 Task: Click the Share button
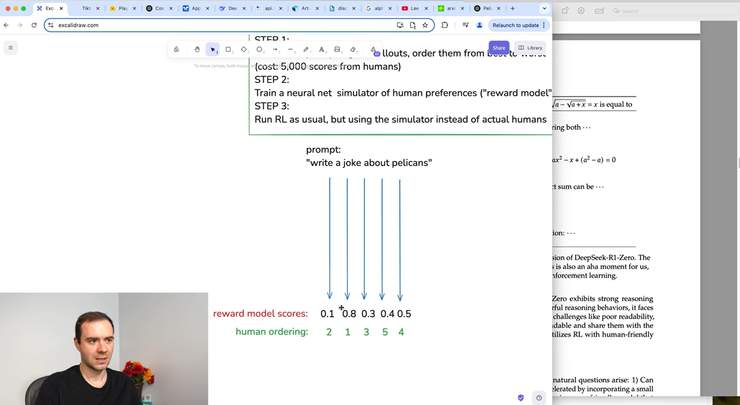pyautogui.click(x=498, y=47)
